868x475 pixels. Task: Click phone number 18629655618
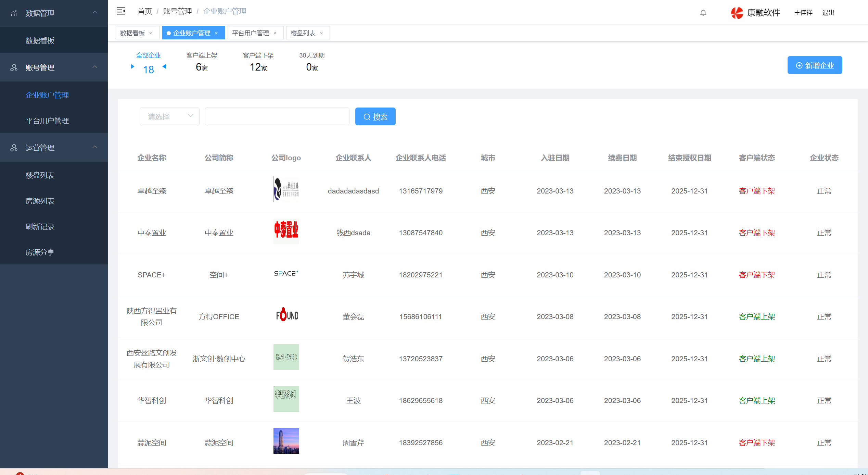coord(421,400)
